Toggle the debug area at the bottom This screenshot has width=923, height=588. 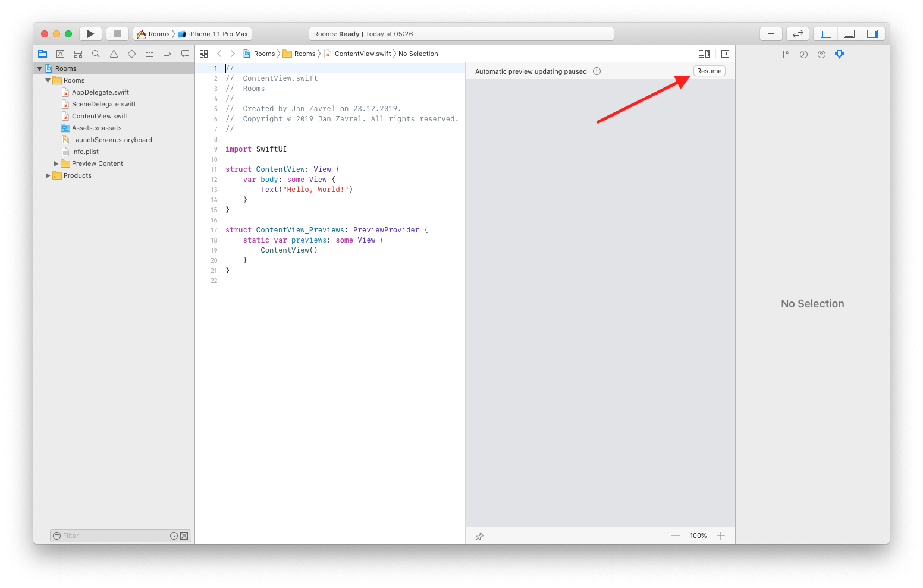pyautogui.click(x=849, y=33)
